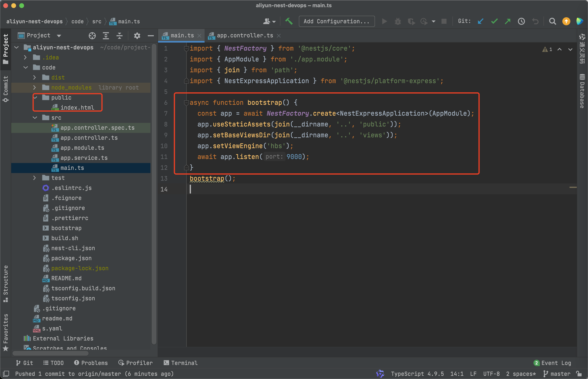Open the Git tool tab at bottom
Screen dimensions: 588x379
[x=24, y=363]
